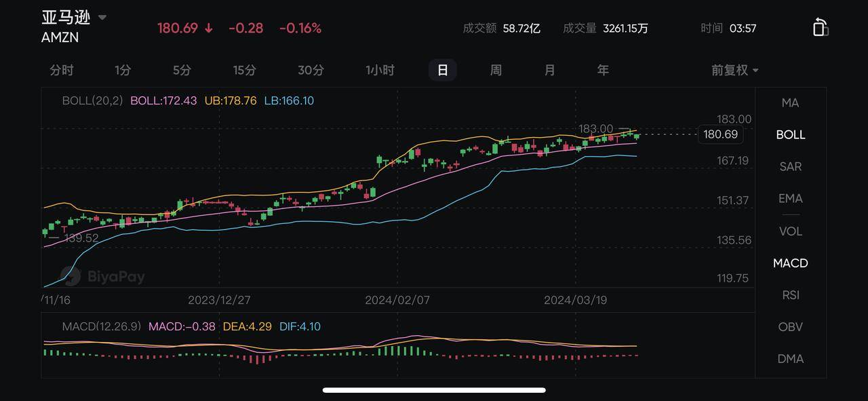Tap the UB:178.76 upper band value
Viewport: 868px width, 401px height.
[231, 100]
